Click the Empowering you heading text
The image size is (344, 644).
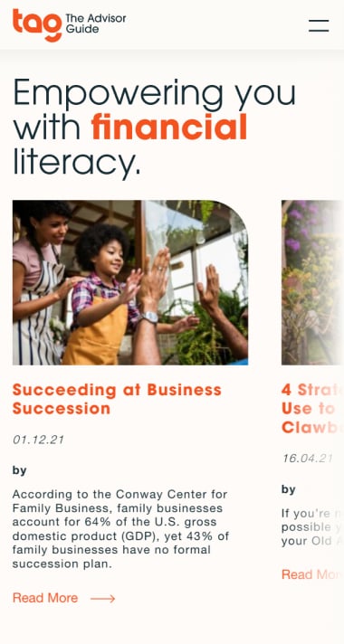[x=154, y=92]
